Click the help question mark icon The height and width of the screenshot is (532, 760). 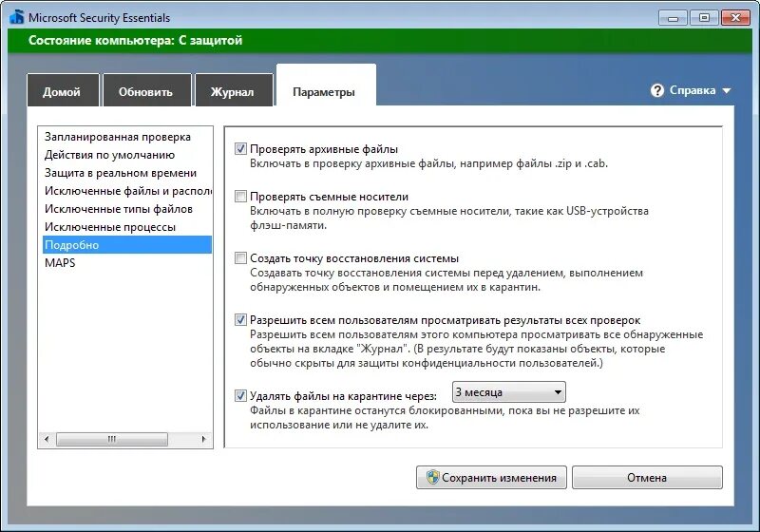click(x=657, y=90)
